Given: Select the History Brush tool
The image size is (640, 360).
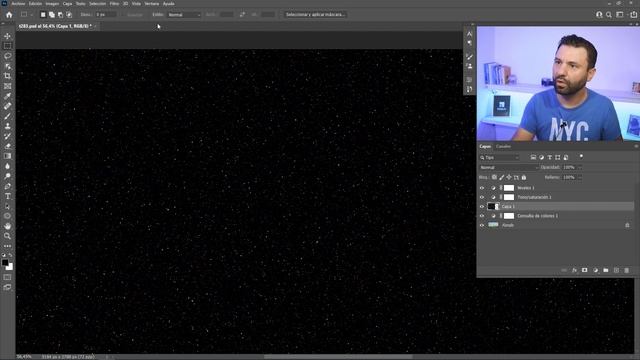Looking at the screenshot, I should 7,136.
